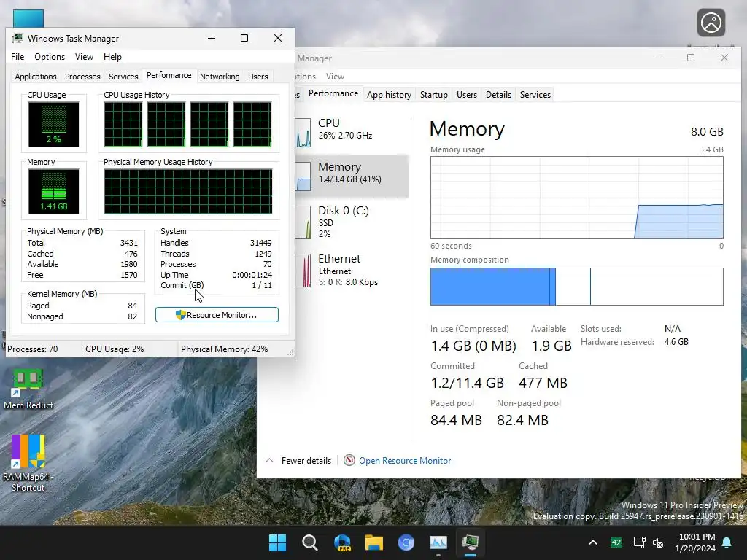Open the network tray icon
Screen dimensions: 747x560
tap(639, 542)
